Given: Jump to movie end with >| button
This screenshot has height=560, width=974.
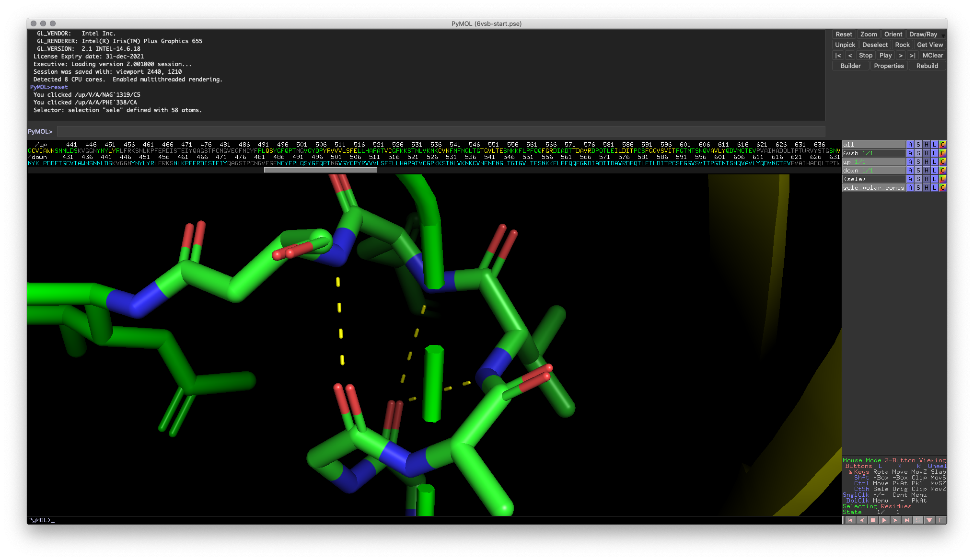Looking at the screenshot, I should [912, 56].
